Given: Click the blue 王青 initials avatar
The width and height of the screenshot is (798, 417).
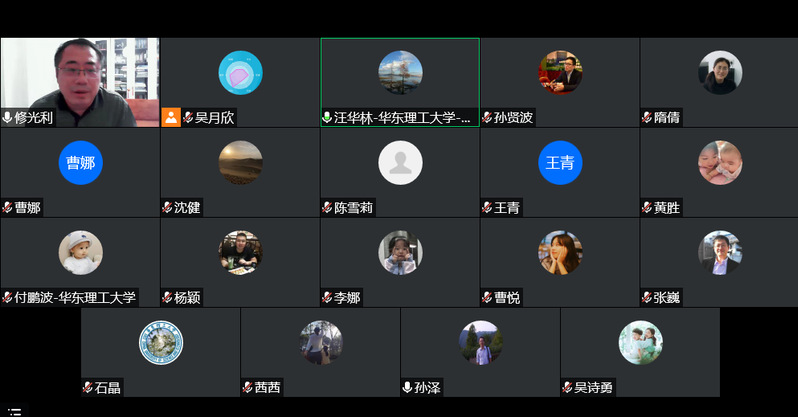Looking at the screenshot, I should (560, 162).
